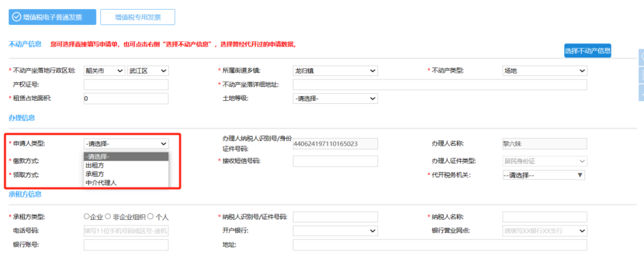Click the 领取方式 label
This screenshot has width=644, height=258.
pyautogui.click(x=26, y=175)
